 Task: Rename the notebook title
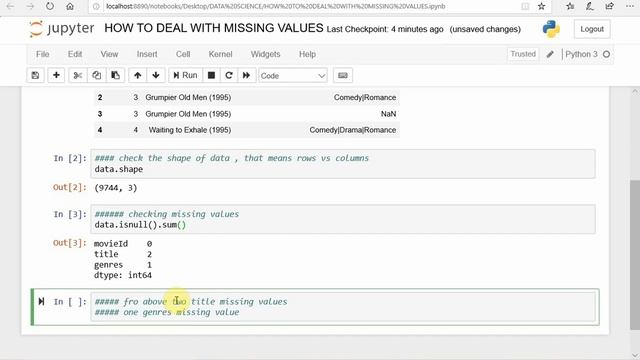click(x=214, y=28)
